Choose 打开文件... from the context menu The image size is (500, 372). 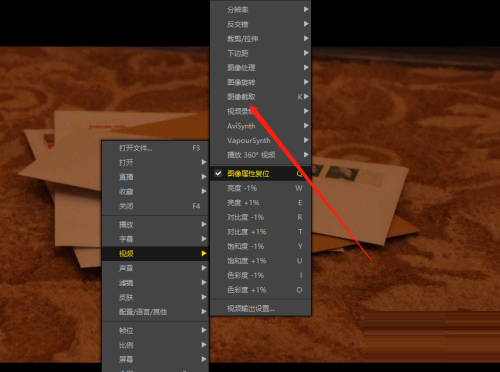(155, 148)
